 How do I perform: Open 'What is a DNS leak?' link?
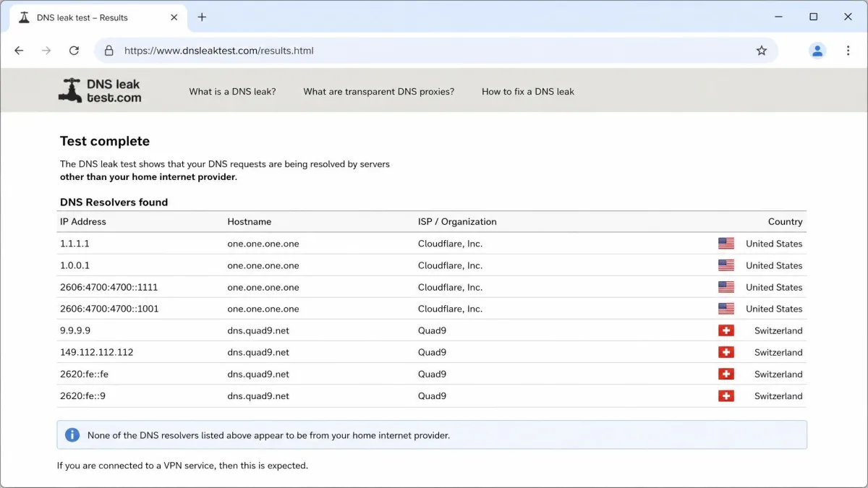click(232, 92)
